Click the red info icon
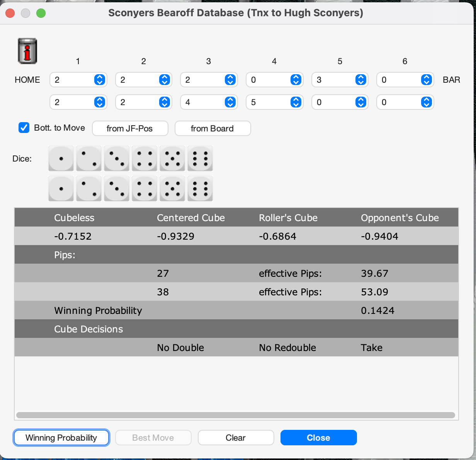Screen dimensions: 476x460 [27, 51]
